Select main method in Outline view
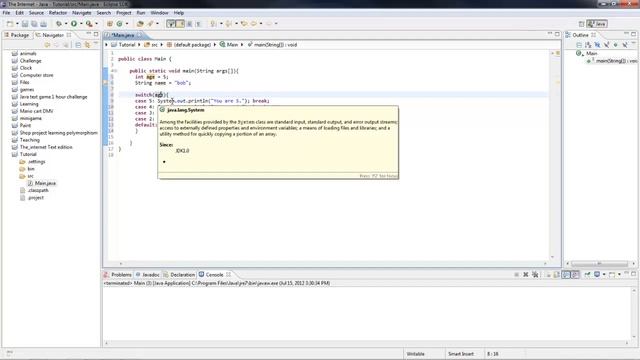 click(616, 61)
